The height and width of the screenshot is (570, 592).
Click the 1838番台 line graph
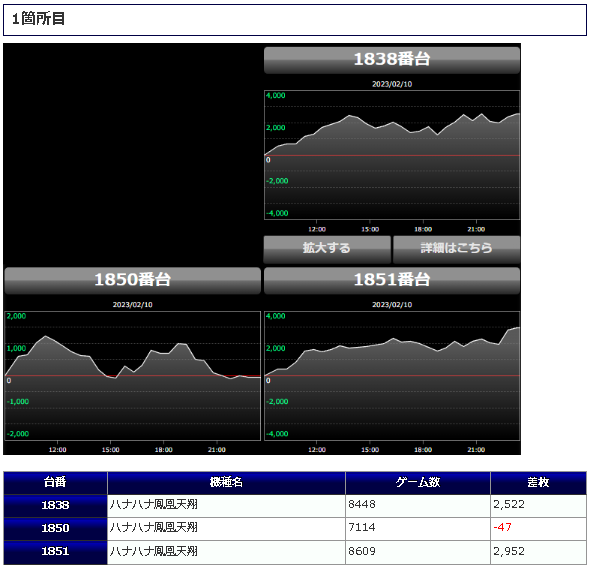392,155
